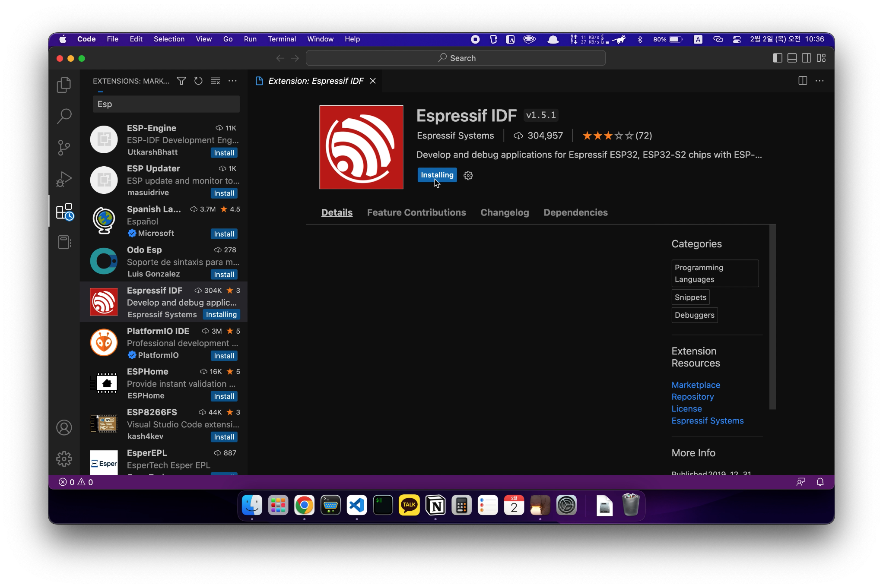Switch to the Changelog tab
Screen dimensions: 883x588
coord(505,212)
